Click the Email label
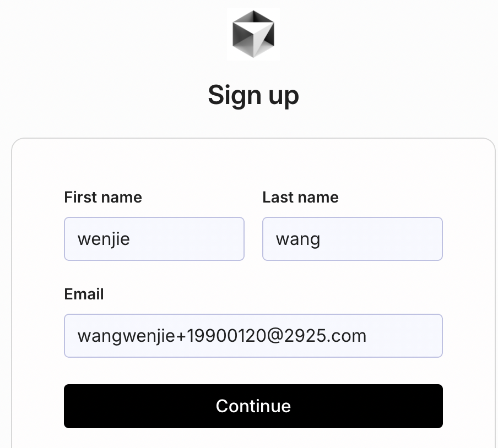The height and width of the screenshot is (448, 498). (x=84, y=294)
